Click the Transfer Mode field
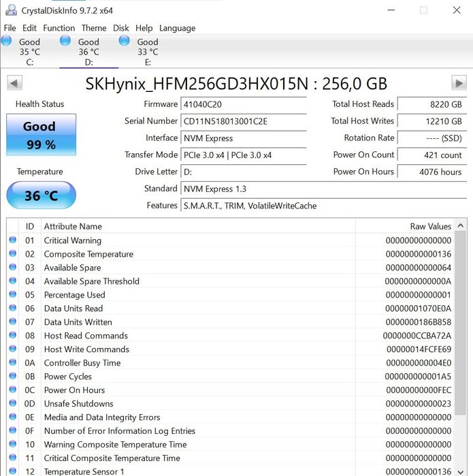This screenshot has height=476, width=473. (x=244, y=155)
